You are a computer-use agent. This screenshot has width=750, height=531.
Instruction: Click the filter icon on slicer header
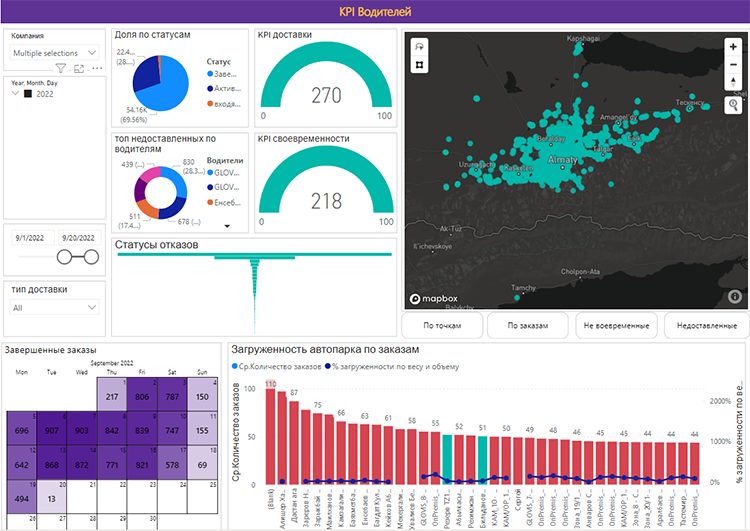(61, 69)
